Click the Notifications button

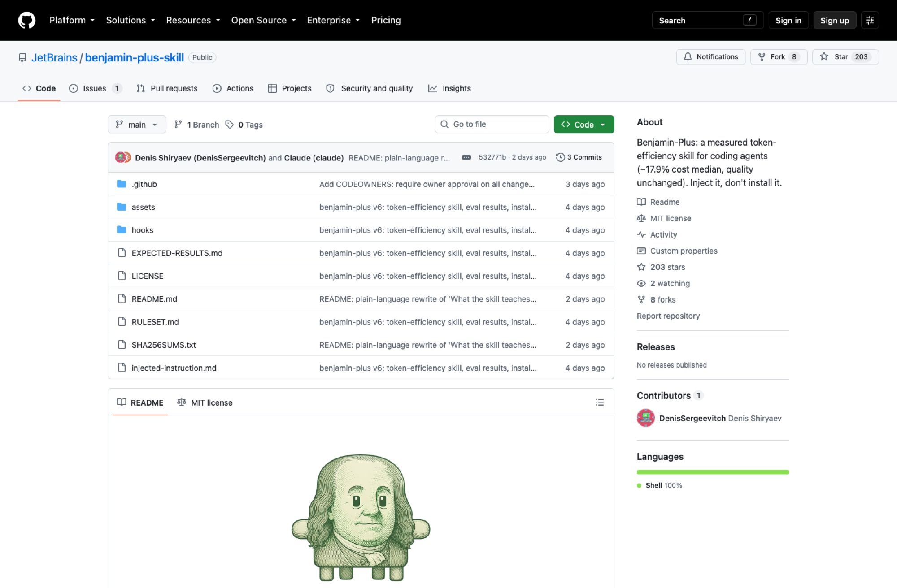[711, 57]
